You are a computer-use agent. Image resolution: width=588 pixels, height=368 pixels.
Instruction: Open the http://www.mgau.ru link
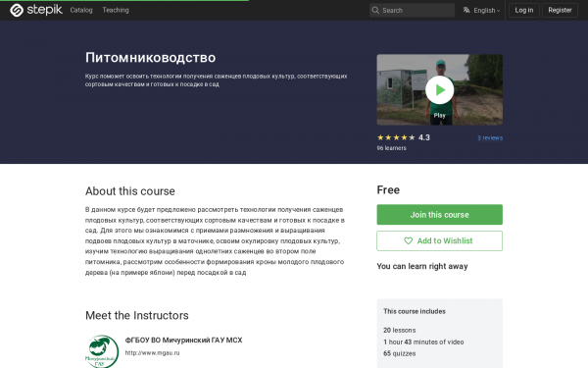click(152, 352)
